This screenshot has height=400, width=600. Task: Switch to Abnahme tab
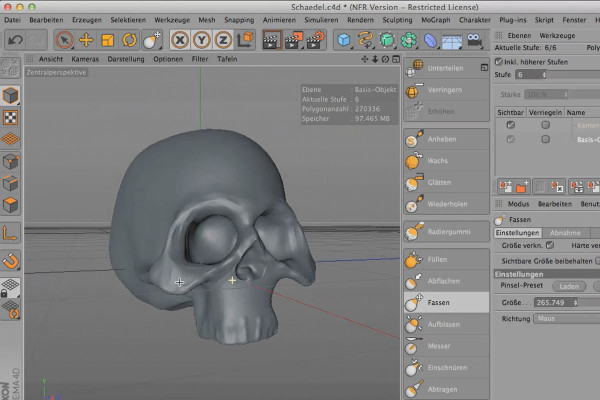coord(565,233)
